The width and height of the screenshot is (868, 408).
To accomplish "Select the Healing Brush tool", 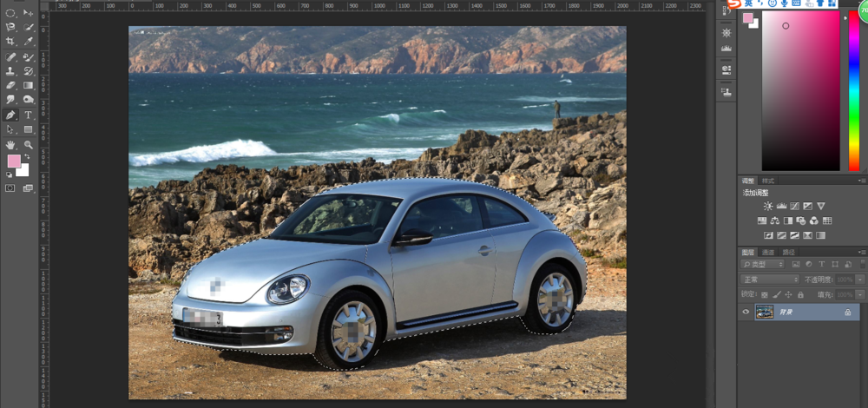I will click(10, 57).
